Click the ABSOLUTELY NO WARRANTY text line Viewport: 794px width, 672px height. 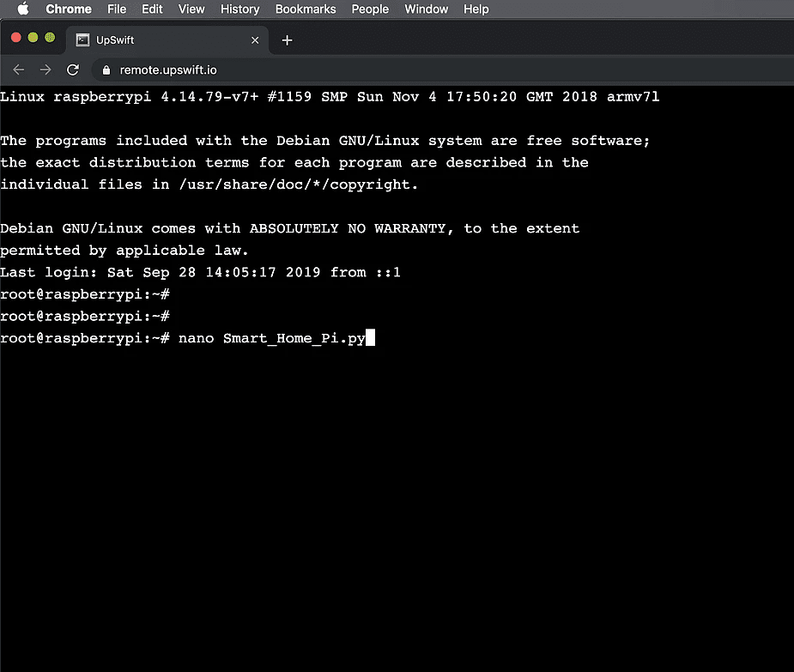click(x=289, y=228)
